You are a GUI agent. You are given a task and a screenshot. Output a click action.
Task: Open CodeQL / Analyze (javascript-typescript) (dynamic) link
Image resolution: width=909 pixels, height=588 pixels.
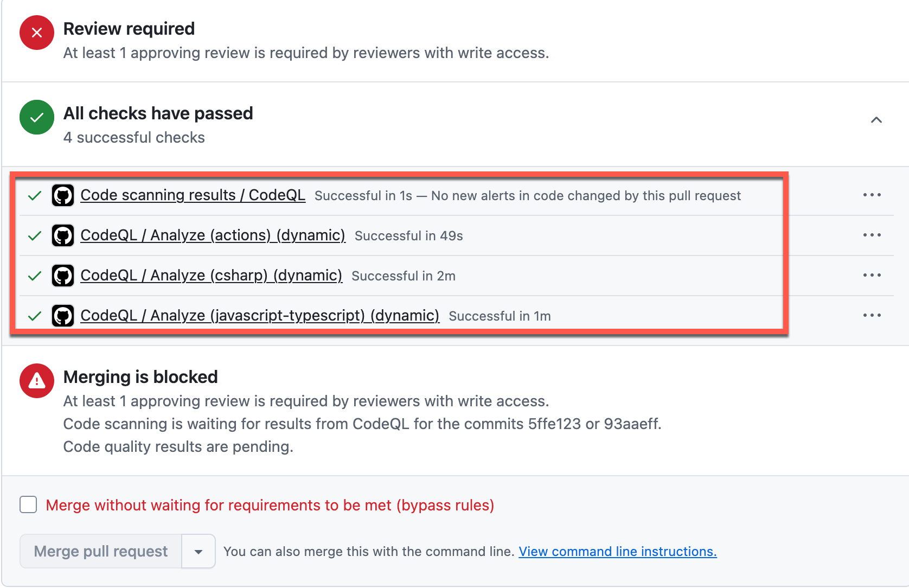260,316
